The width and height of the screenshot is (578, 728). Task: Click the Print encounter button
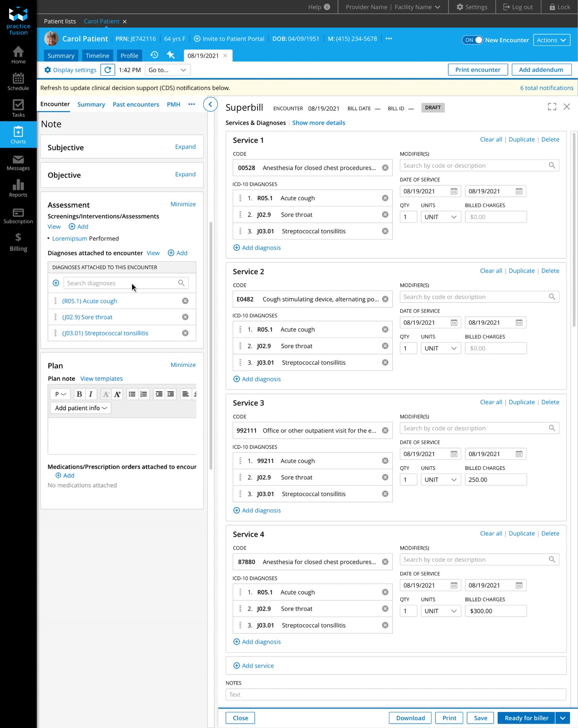(478, 70)
